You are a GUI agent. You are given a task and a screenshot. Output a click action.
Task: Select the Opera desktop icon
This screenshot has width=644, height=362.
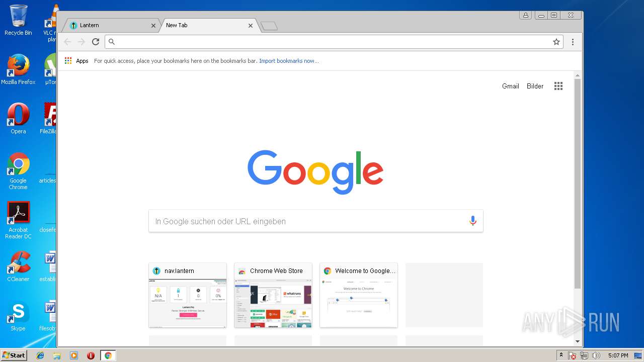(18, 119)
